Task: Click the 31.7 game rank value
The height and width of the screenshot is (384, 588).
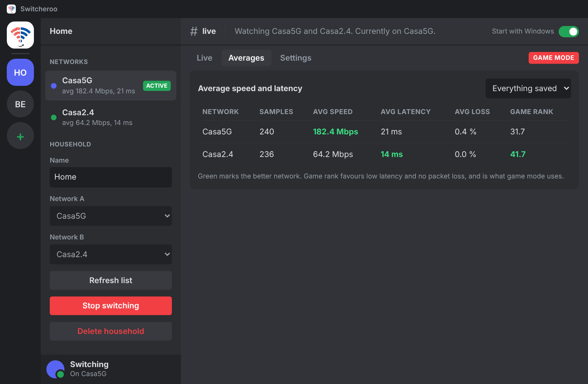Action: coord(518,132)
